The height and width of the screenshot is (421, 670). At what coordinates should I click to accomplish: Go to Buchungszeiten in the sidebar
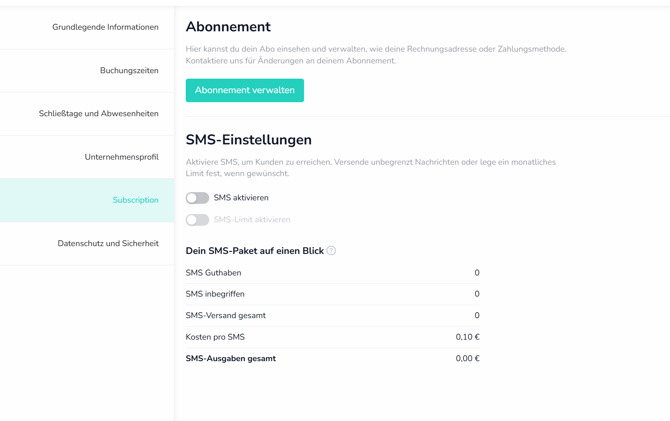pos(129,71)
